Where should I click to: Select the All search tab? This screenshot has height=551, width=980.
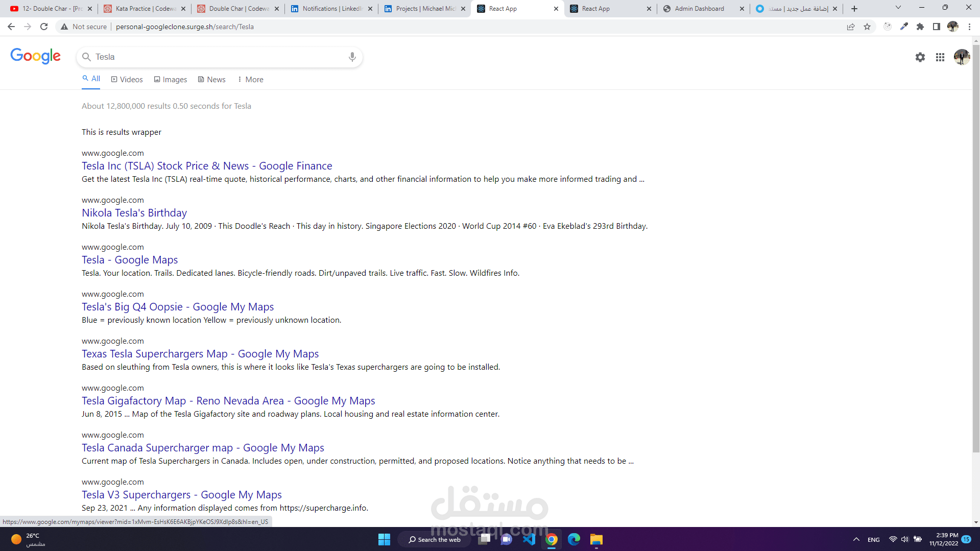pos(91,79)
